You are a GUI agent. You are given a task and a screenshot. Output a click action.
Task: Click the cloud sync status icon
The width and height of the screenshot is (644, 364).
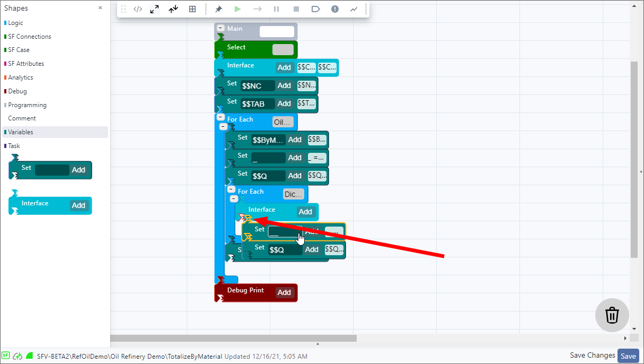pos(17,356)
